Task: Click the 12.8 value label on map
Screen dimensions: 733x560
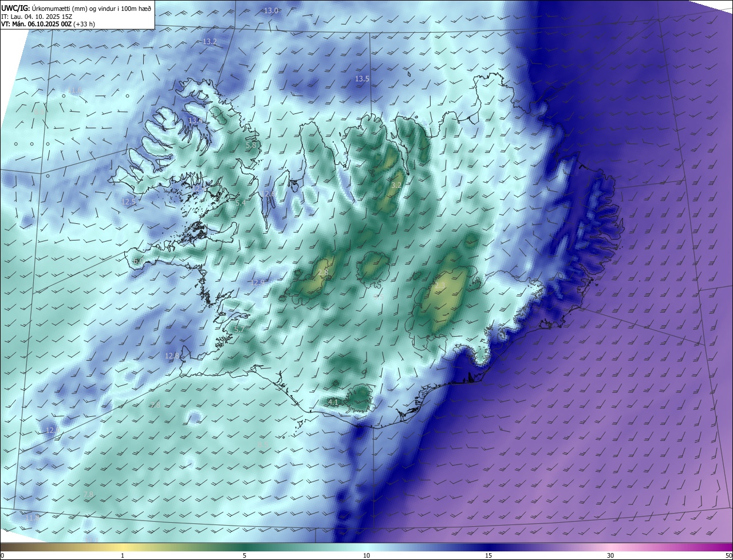Action: tap(172, 356)
